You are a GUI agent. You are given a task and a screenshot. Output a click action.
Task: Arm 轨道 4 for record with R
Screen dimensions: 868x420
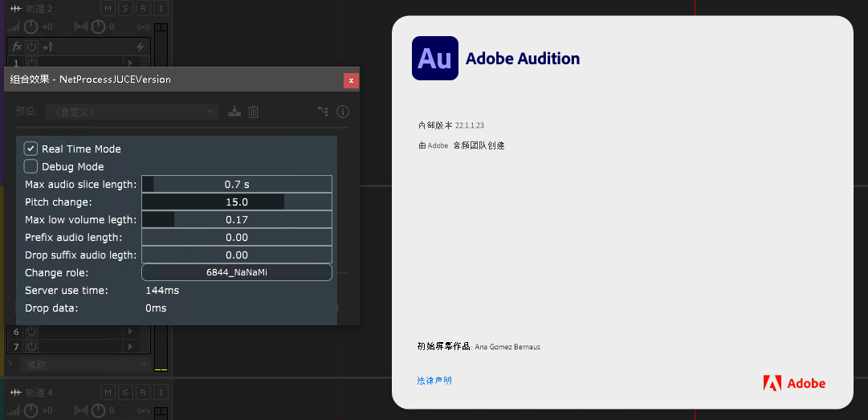pyautogui.click(x=144, y=393)
